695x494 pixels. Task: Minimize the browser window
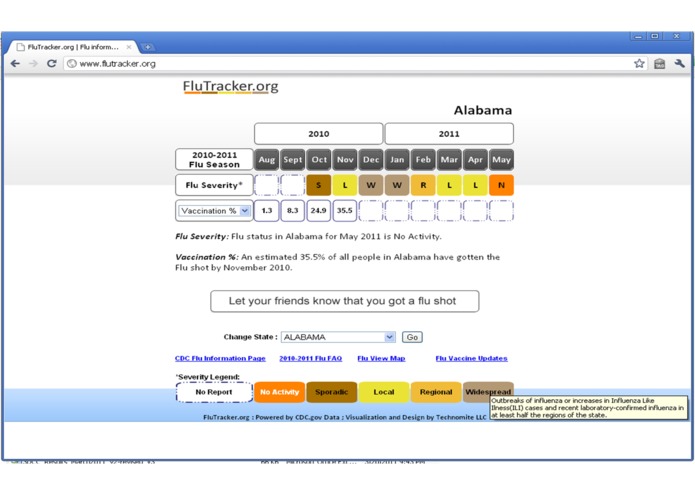pos(638,37)
